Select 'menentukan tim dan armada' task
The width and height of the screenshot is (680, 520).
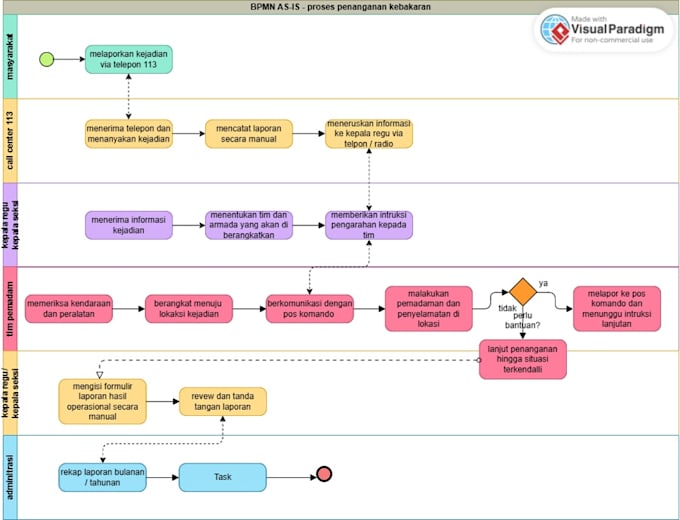(249, 226)
